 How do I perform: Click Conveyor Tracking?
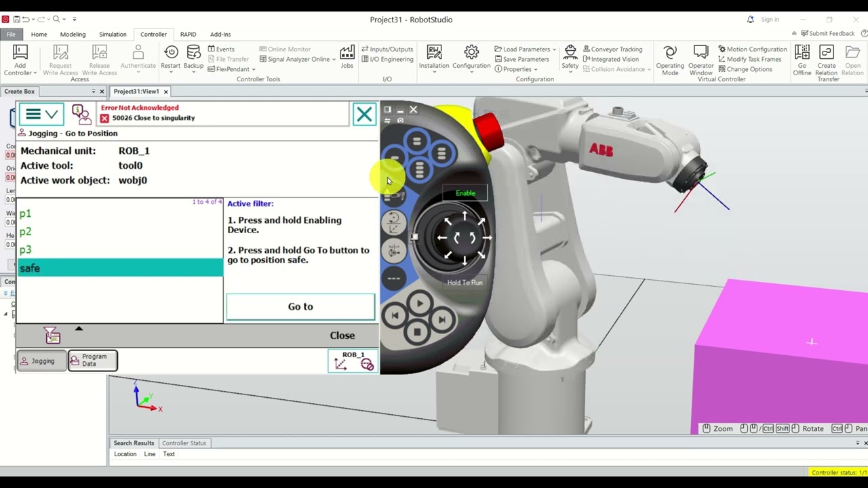click(x=612, y=49)
